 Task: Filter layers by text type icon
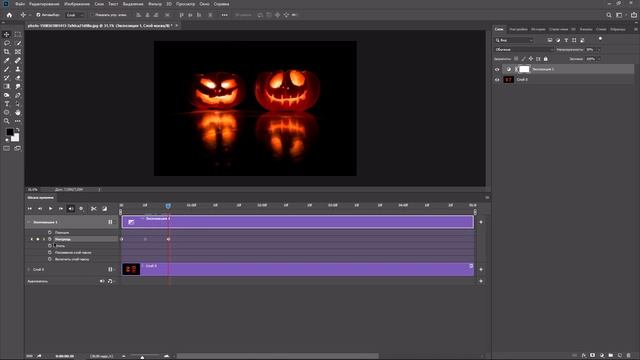tap(566, 40)
